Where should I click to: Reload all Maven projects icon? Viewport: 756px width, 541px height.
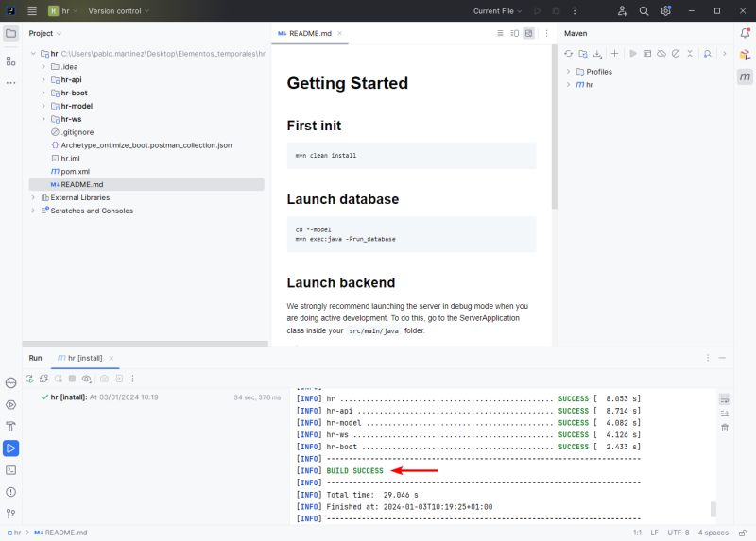click(x=569, y=54)
